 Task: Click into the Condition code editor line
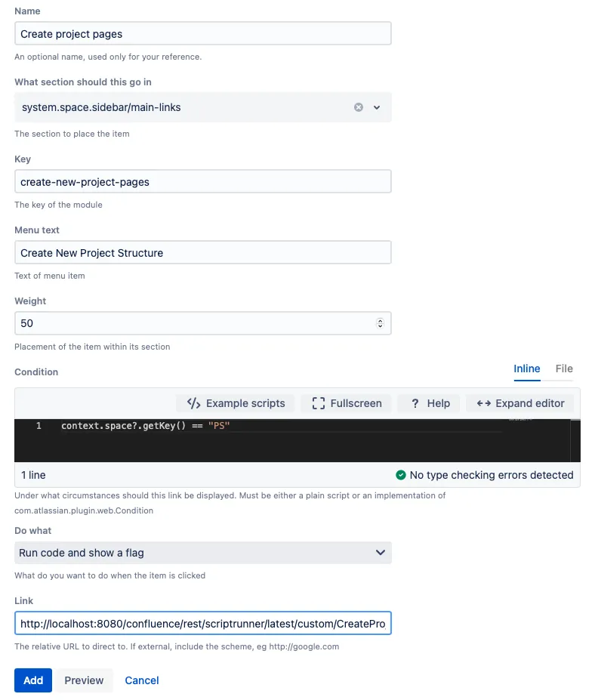tap(281, 425)
